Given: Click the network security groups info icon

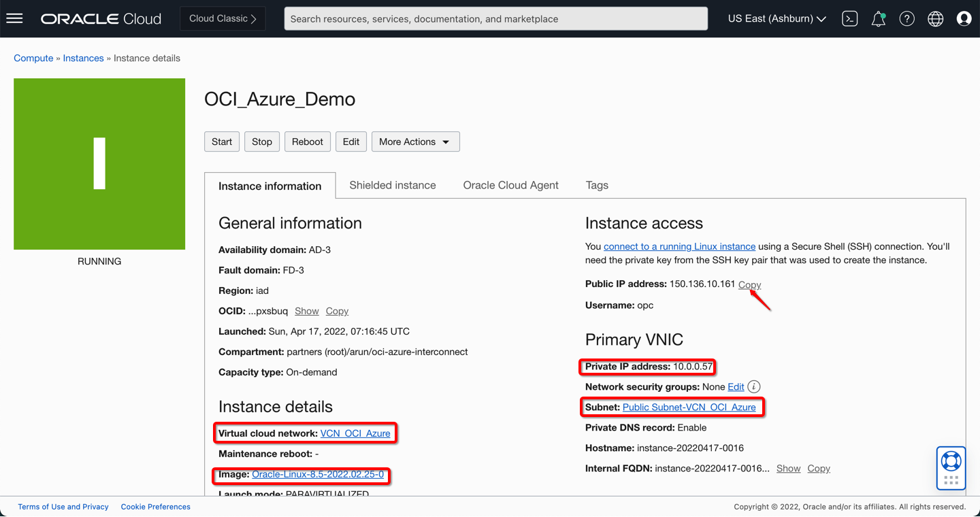Looking at the screenshot, I should pyautogui.click(x=753, y=386).
